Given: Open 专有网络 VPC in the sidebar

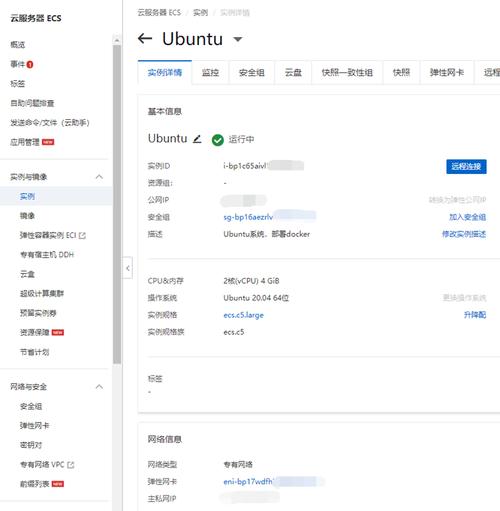Looking at the screenshot, I should coord(42,465).
